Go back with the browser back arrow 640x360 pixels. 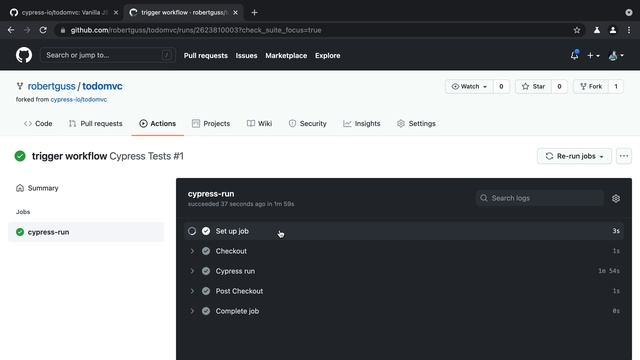click(11, 30)
